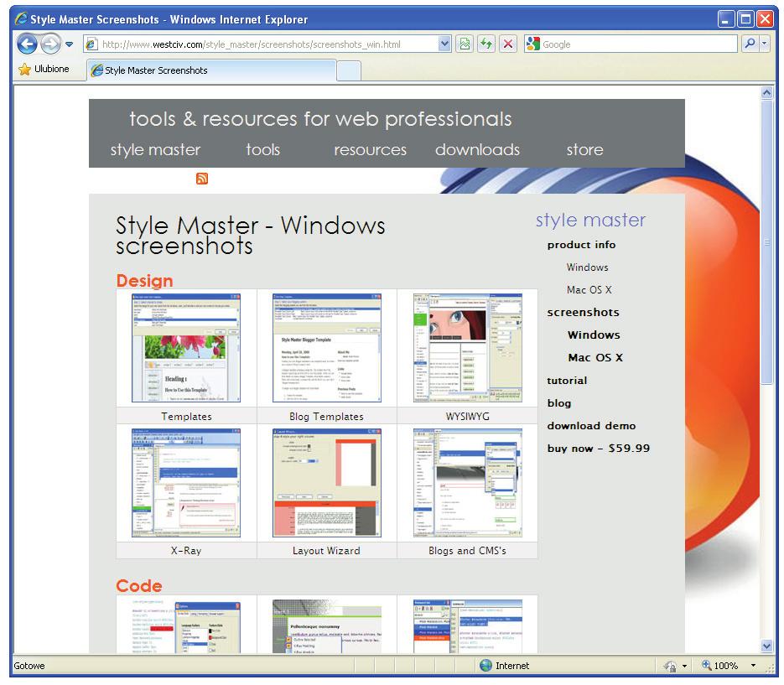This screenshot has width=784, height=685.
Task: Click the vertical scrollbar down arrow
Action: (766, 646)
